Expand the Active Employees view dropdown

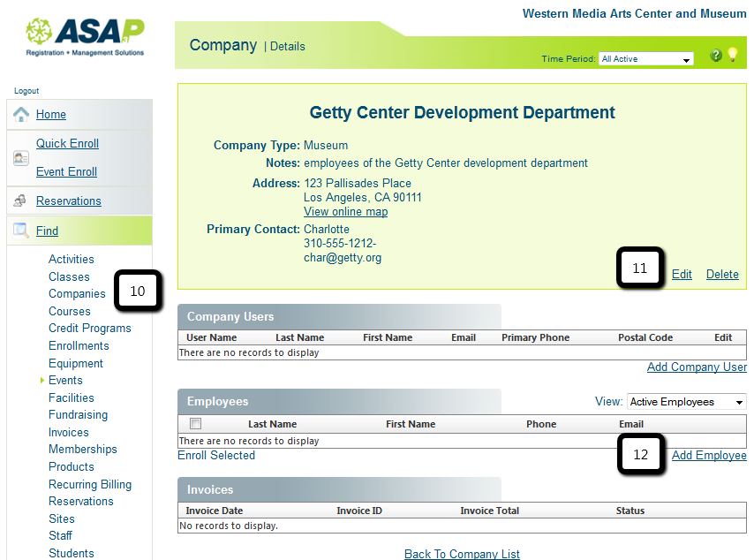point(686,402)
